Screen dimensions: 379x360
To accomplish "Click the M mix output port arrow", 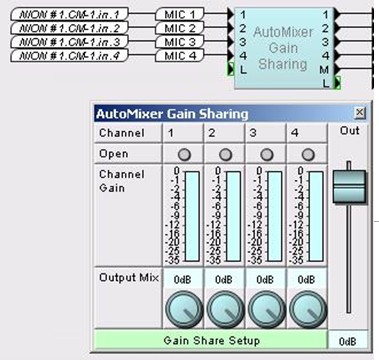I will pyautogui.click(x=337, y=69).
